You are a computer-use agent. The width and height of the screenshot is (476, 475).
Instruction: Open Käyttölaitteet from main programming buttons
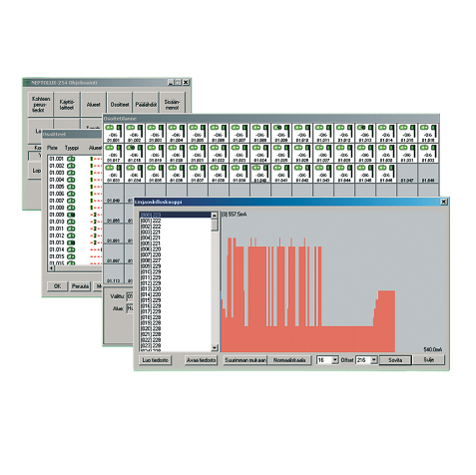pyautogui.click(x=67, y=105)
